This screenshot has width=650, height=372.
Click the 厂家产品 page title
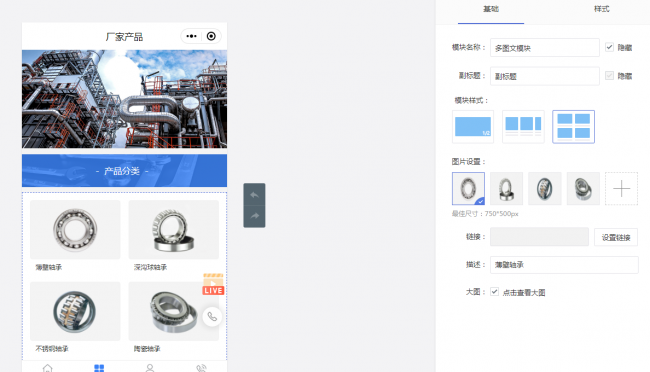pyautogui.click(x=124, y=37)
